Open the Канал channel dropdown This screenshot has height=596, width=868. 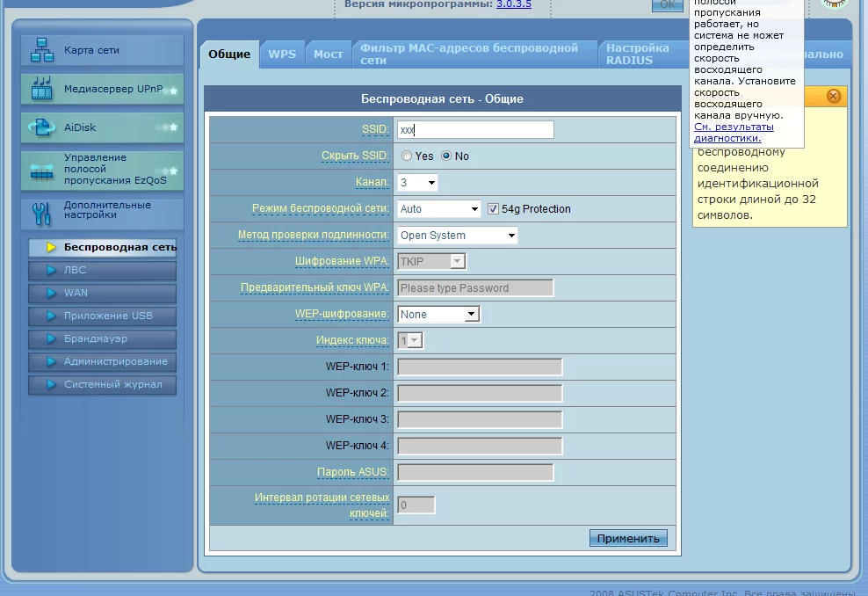[417, 182]
